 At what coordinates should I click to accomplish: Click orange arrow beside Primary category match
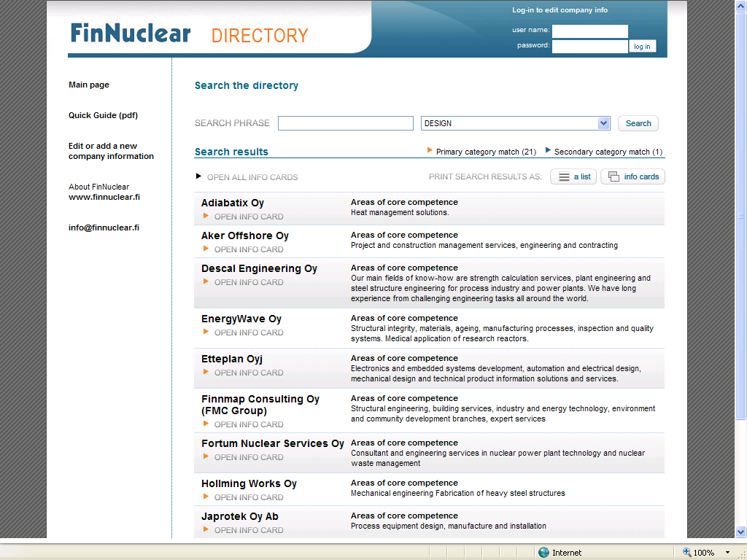pyautogui.click(x=430, y=150)
